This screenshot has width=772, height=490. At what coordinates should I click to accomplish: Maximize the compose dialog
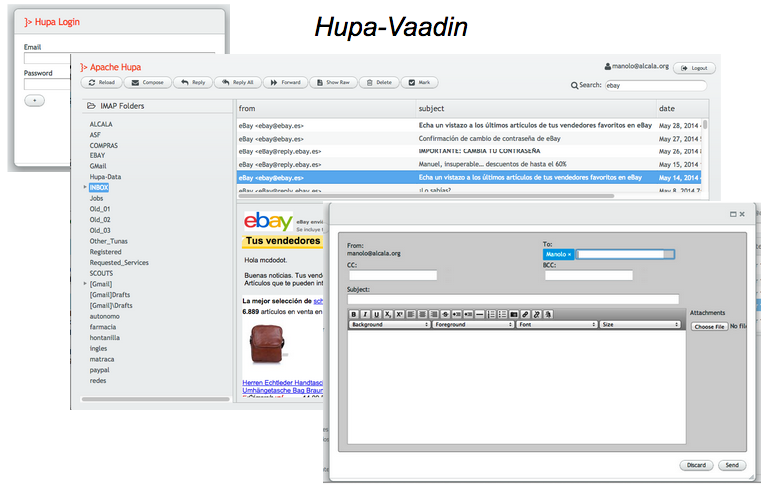(733, 214)
